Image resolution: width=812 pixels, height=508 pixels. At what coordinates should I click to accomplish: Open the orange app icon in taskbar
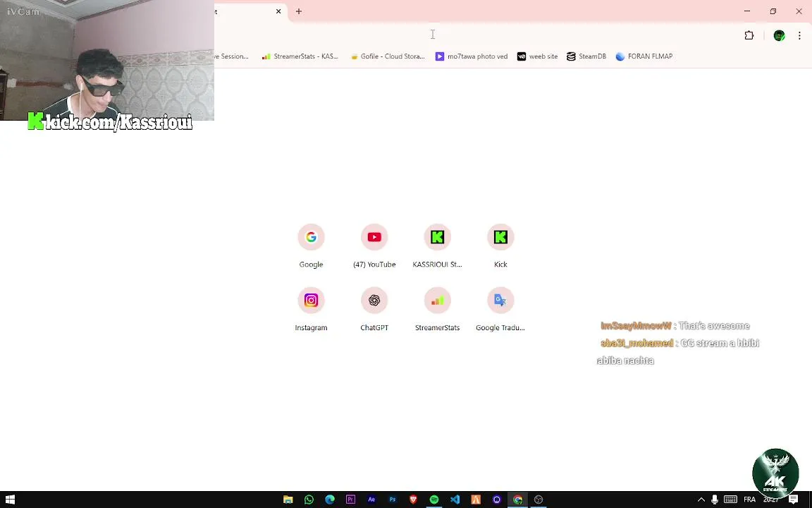coord(476,500)
